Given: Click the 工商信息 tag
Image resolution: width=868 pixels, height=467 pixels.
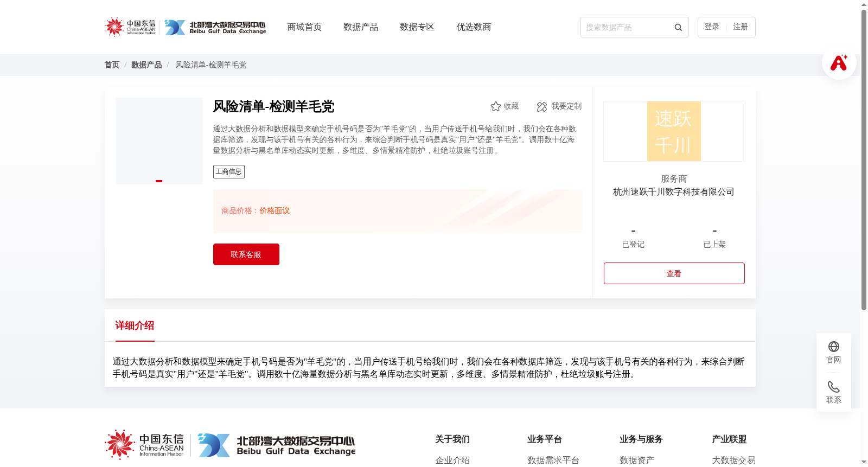Looking at the screenshot, I should pos(229,171).
